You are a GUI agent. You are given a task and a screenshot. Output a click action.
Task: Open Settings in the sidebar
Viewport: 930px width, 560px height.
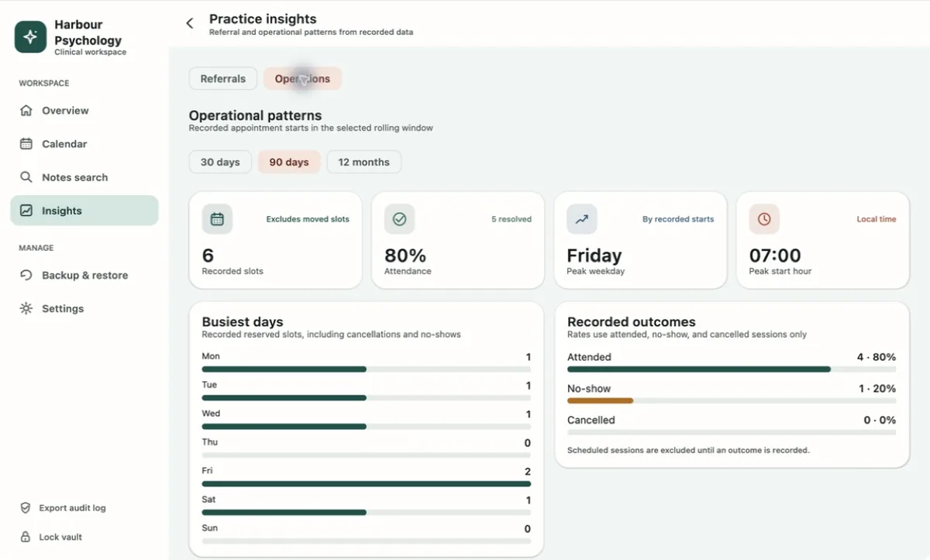(84, 308)
